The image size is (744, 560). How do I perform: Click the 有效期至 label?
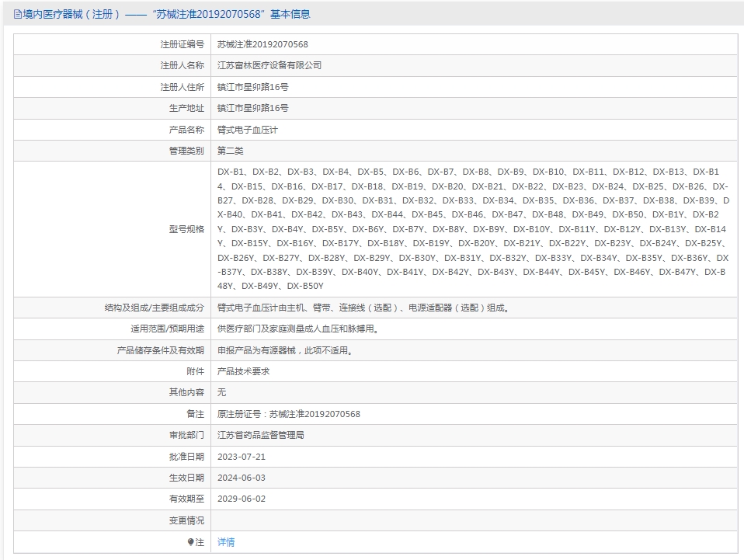[186, 499]
